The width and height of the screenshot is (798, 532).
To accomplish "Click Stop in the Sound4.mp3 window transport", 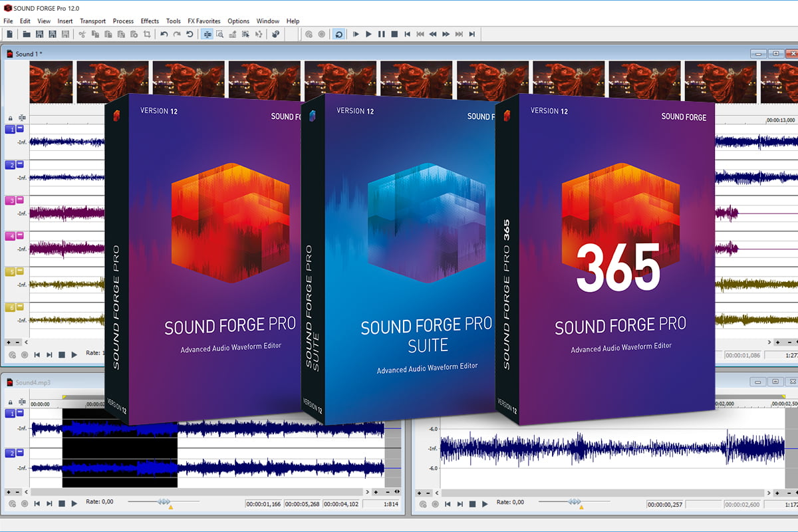I will pyautogui.click(x=62, y=503).
